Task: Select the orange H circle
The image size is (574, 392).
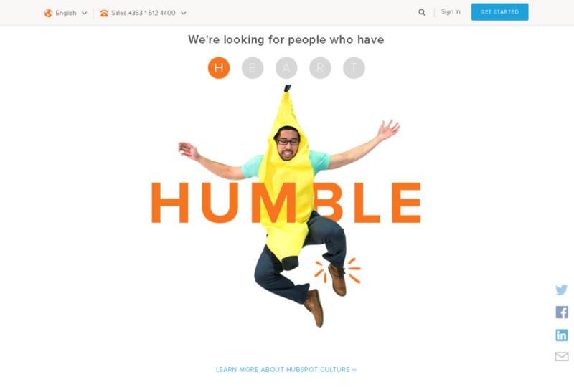Action: [219, 68]
